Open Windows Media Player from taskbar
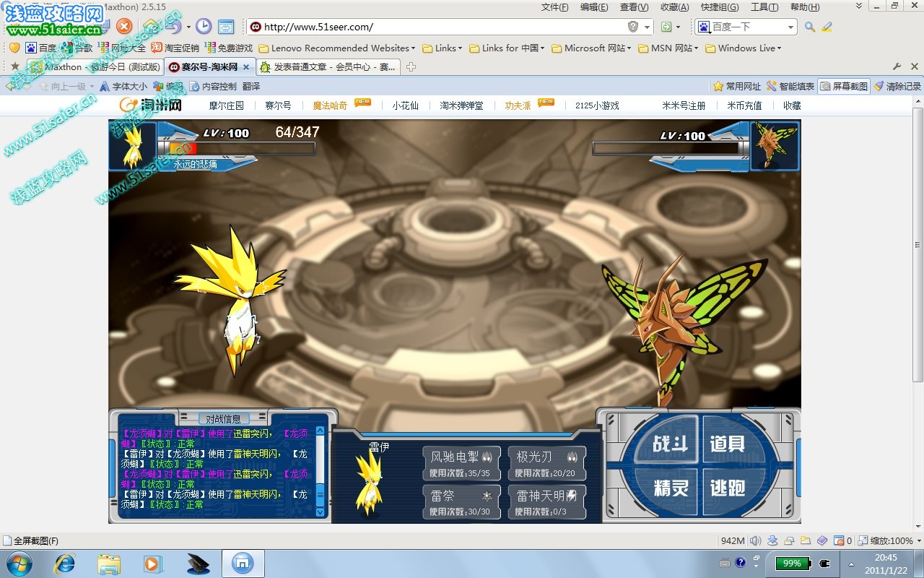924x578 pixels. tap(152, 563)
